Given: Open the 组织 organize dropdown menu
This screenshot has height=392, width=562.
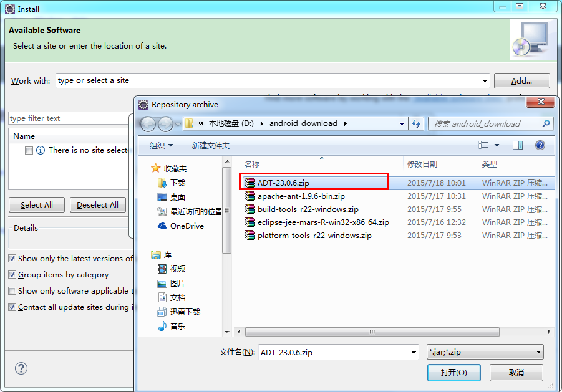Looking at the screenshot, I should (x=161, y=145).
